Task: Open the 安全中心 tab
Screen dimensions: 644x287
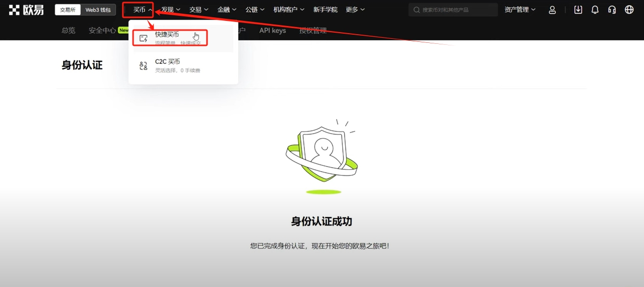Action: point(102,31)
